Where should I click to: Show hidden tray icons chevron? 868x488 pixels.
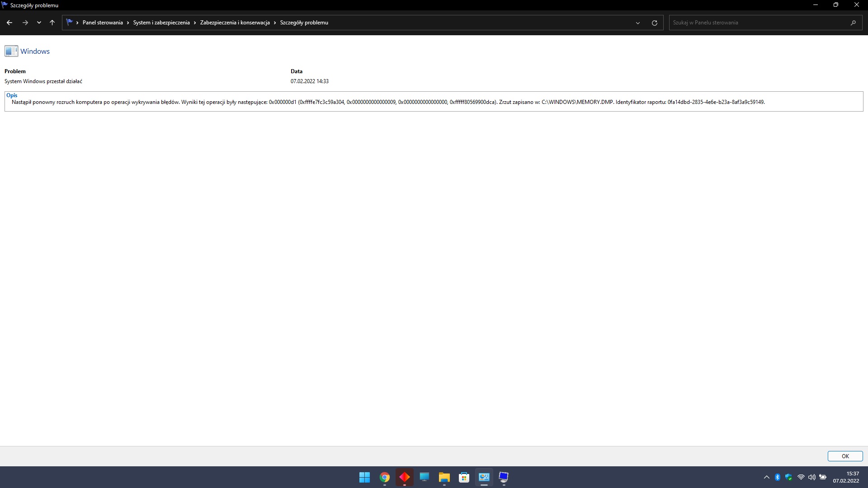click(x=766, y=477)
